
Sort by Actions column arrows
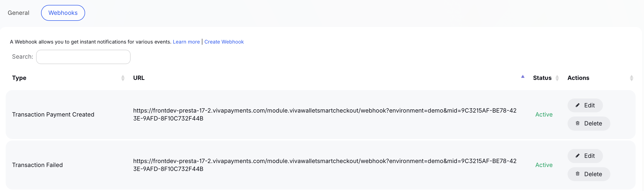click(631, 78)
